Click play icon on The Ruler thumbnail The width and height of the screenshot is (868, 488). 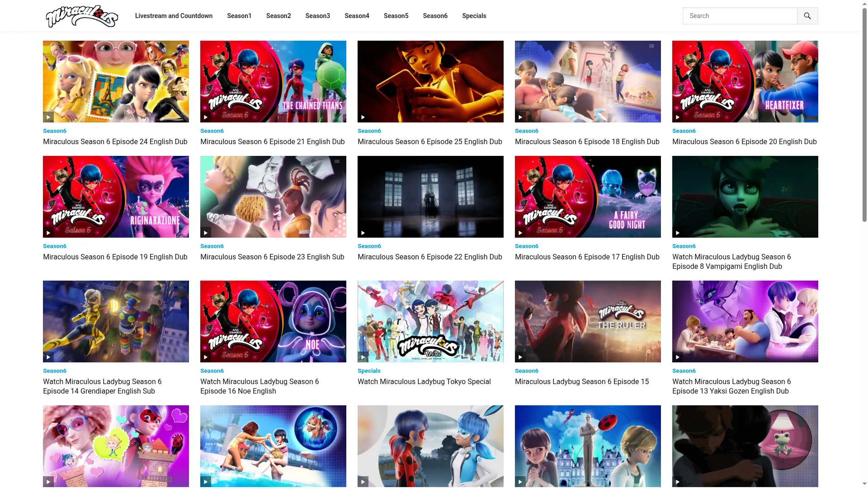click(520, 357)
